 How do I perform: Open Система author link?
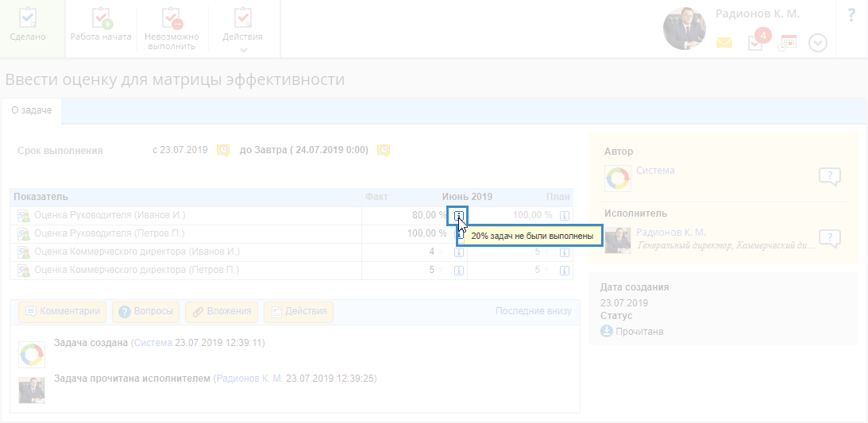655,171
